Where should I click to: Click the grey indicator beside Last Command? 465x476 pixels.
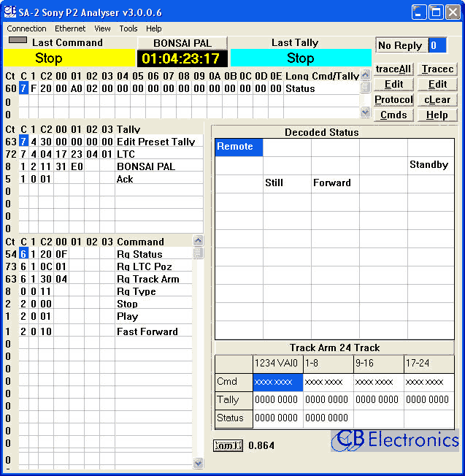(18, 40)
